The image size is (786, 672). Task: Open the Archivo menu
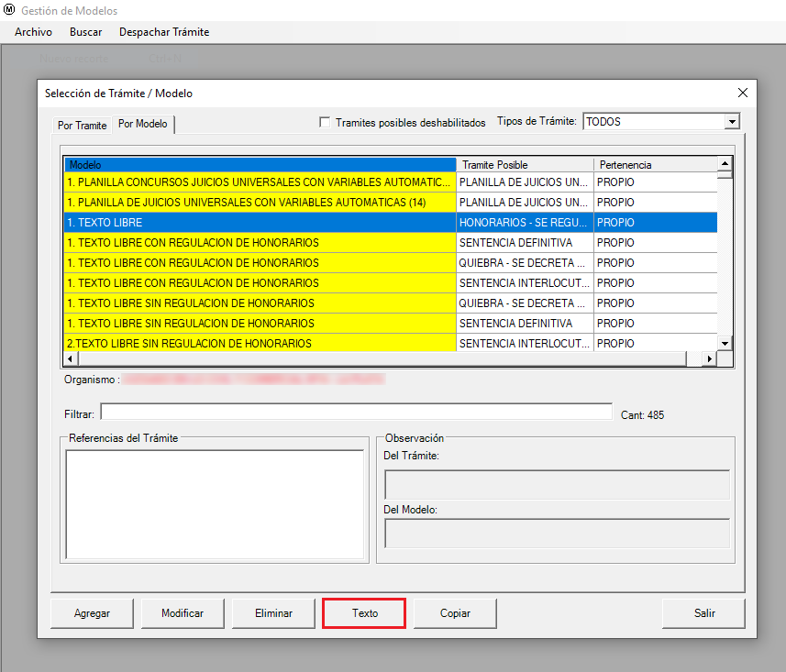point(33,32)
